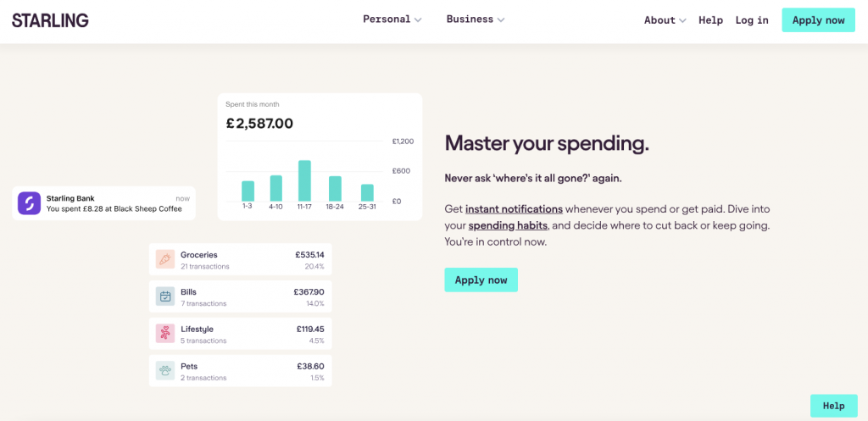Click the Pets paw icon
This screenshot has height=421, width=868.
point(164,371)
